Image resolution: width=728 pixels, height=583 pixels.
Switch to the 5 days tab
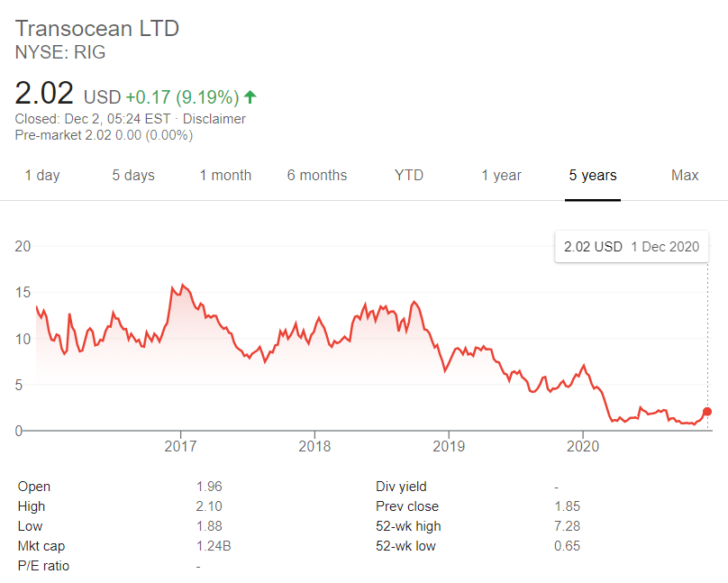(x=133, y=176)
